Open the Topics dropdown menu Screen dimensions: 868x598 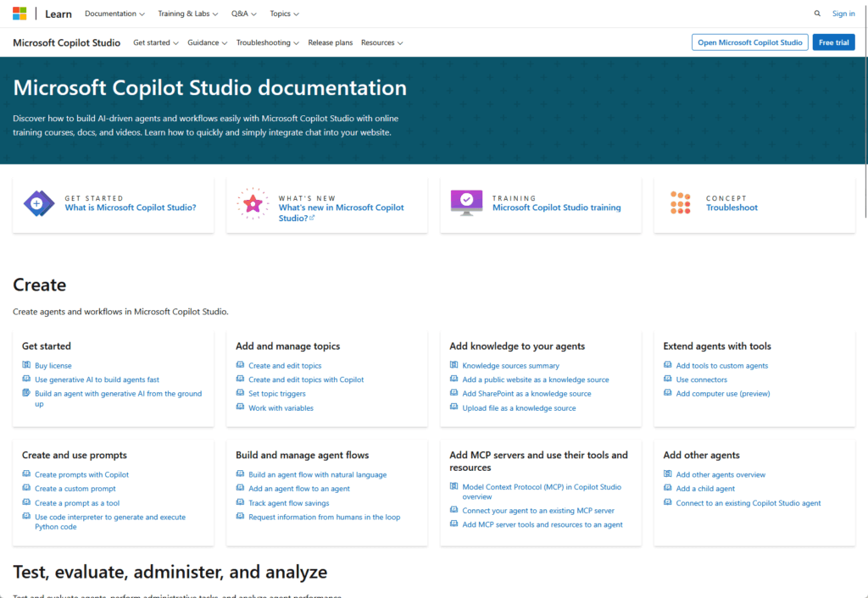click(x=284, y=14)
